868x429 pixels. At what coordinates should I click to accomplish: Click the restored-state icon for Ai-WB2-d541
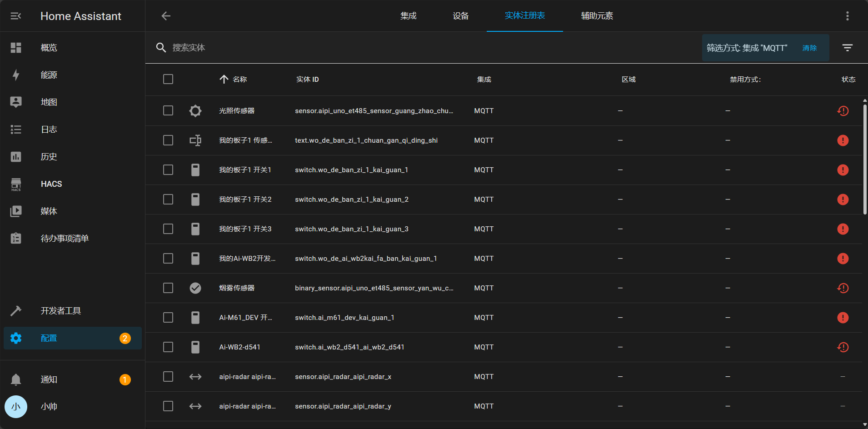(843, 347)
